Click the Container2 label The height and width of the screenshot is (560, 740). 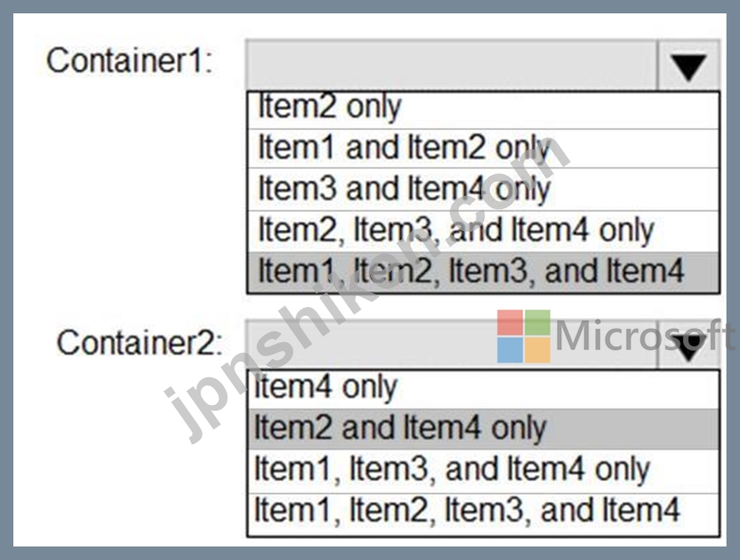click(x=140, y=342)
